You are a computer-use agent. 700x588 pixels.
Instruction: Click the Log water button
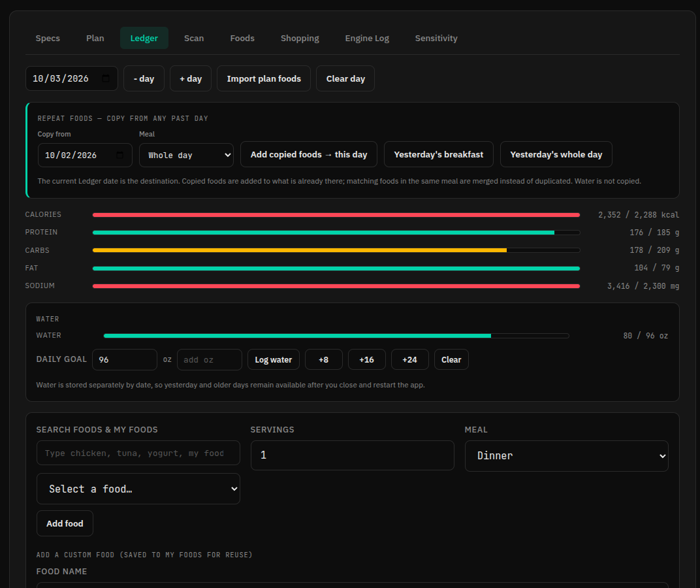click(274, 360)
